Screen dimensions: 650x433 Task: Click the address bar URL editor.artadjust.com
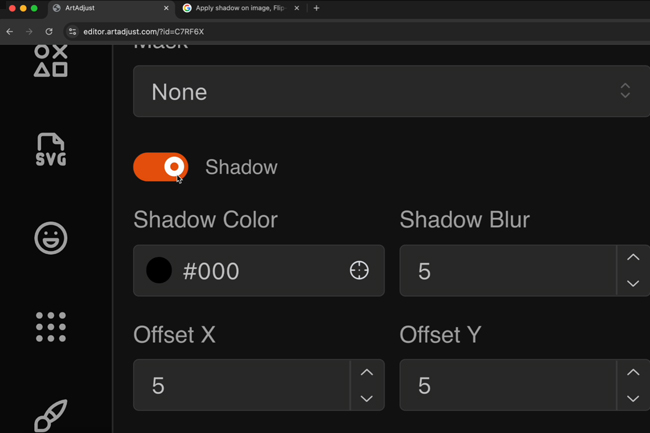click(143, 32)
